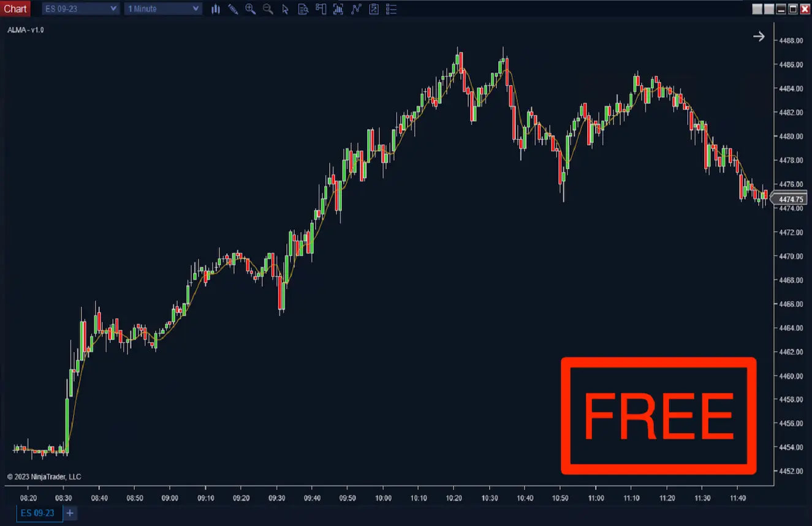This screenshot has width=812, height=526.
Task: Open the chart properties list icon
Action: 392,9
